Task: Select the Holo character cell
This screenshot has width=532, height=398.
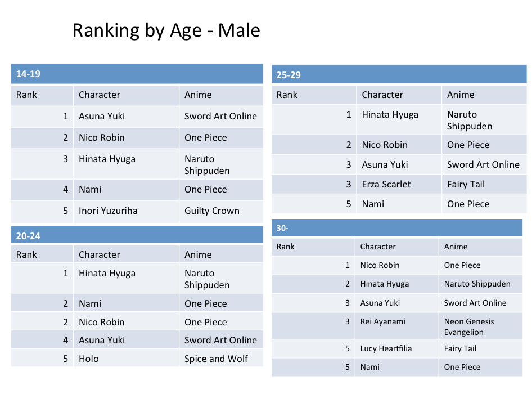Action: point(89,359)
